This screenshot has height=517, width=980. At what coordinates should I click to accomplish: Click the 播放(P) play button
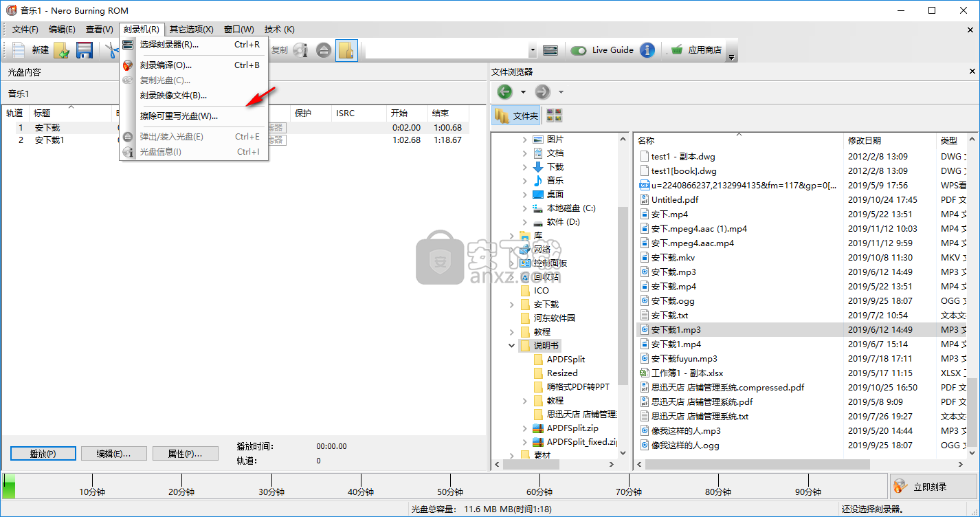tap(43, 454)
